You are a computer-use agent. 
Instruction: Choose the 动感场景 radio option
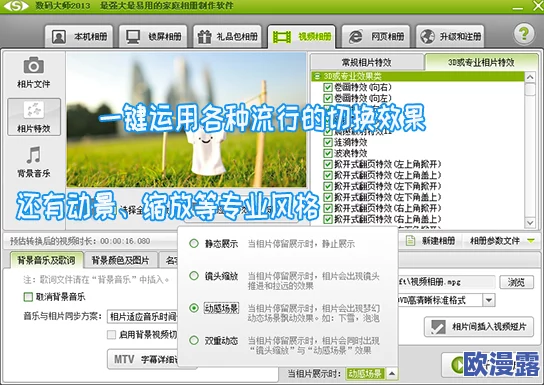[194, 308]
